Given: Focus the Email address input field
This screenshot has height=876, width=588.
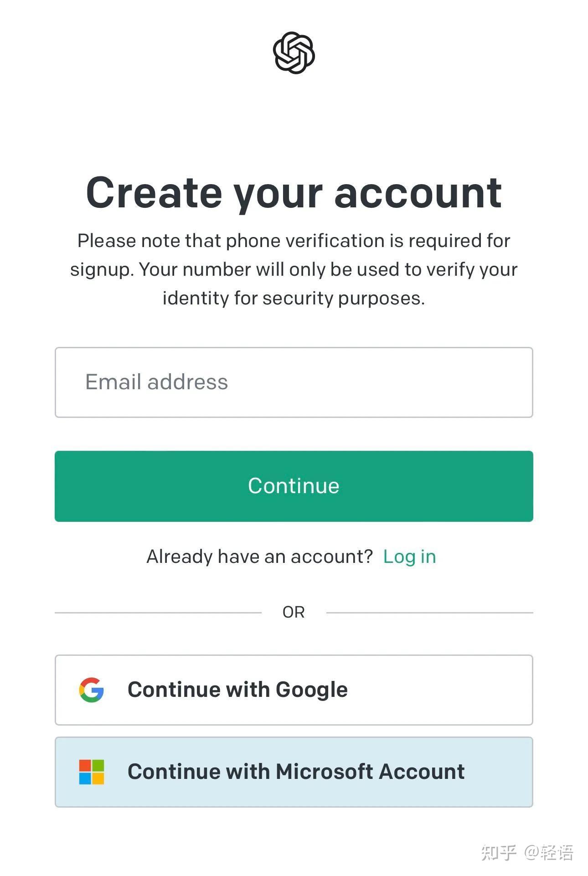Looking at the screenshot, I should [294, 382].
